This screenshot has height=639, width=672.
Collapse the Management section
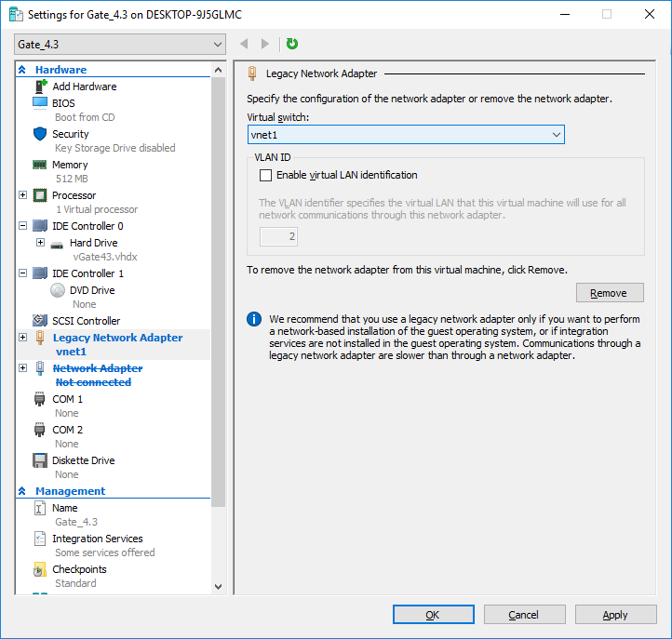(21, 491)
